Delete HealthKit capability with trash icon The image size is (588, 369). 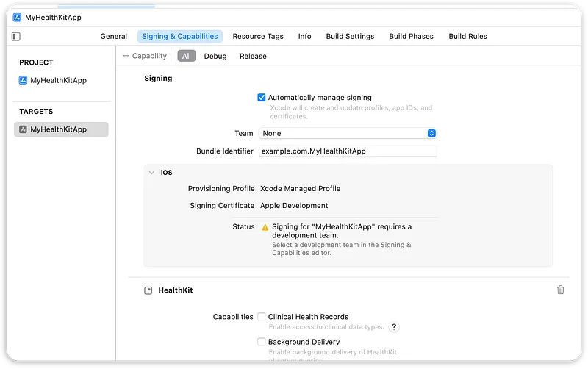[x=561, y=290]
